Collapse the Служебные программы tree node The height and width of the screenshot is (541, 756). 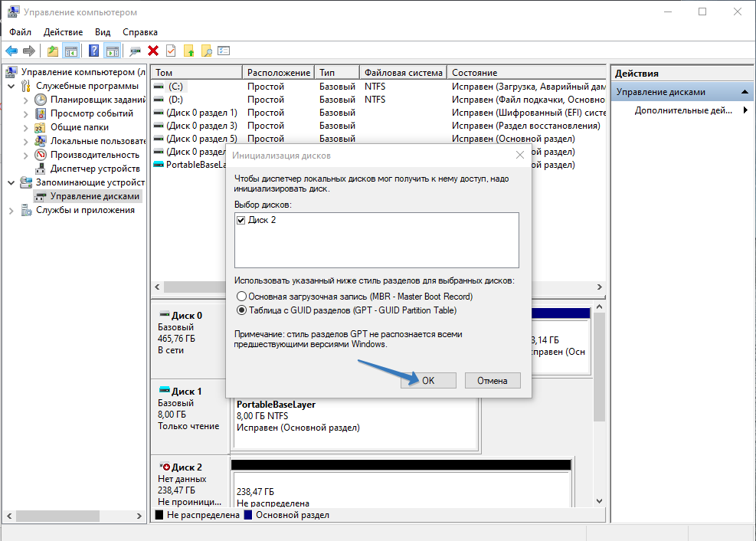[11, 87]
